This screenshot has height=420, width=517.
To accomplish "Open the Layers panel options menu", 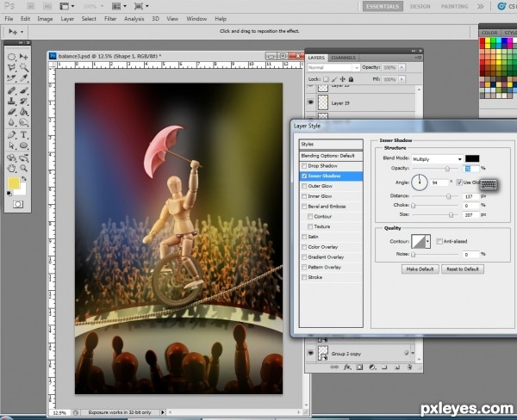I will point(418,58).
